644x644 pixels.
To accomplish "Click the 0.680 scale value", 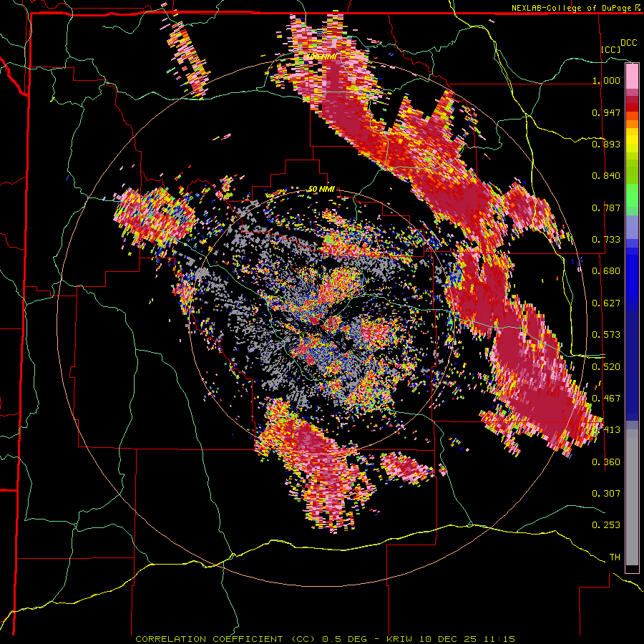I will (x=606, y=271).
